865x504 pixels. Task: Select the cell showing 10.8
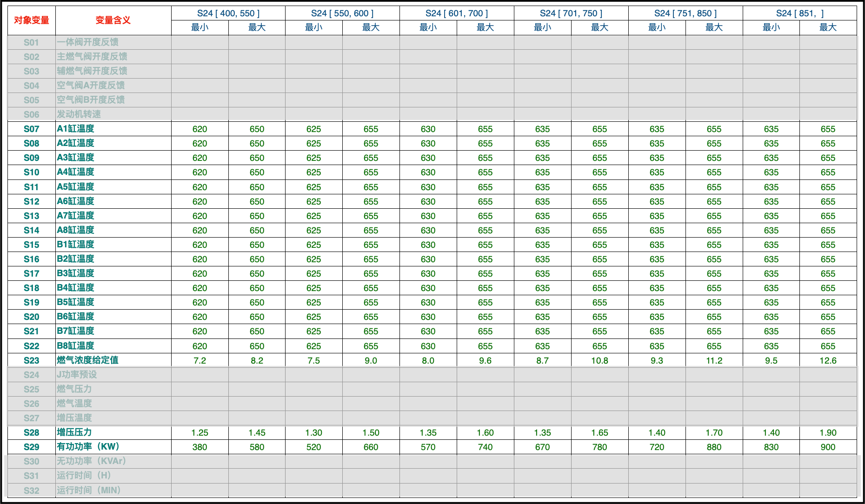point(599,360)
